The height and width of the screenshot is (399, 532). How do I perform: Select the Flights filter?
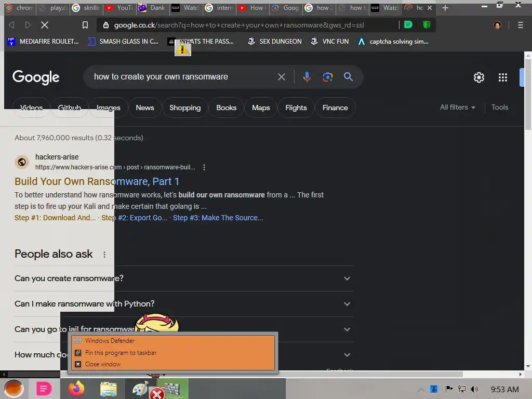coord(296,108)
